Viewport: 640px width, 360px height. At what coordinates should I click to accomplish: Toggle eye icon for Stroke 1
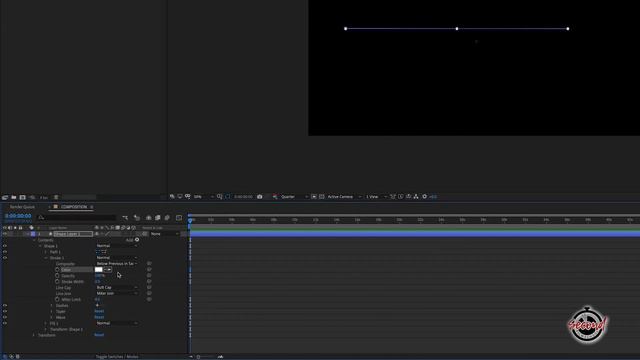(x=5, y=258)
